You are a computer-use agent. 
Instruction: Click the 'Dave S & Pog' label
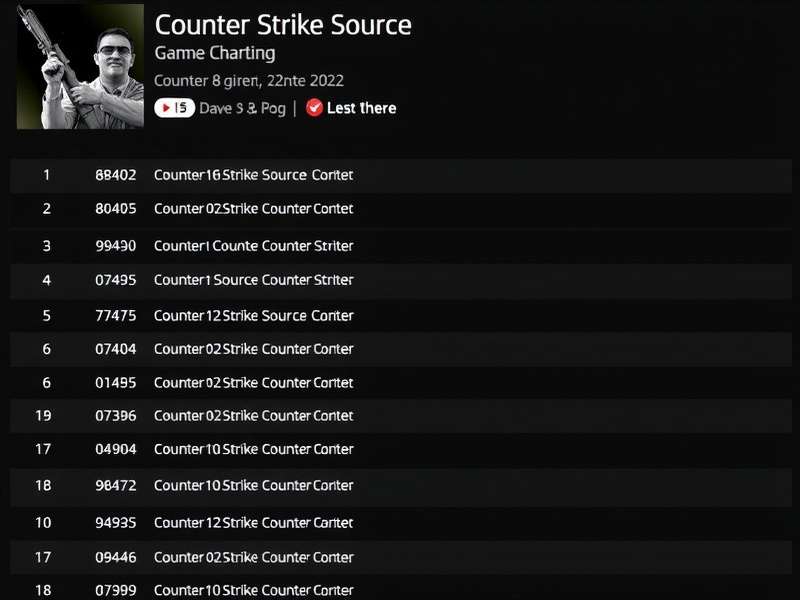(x=242, y=108)
